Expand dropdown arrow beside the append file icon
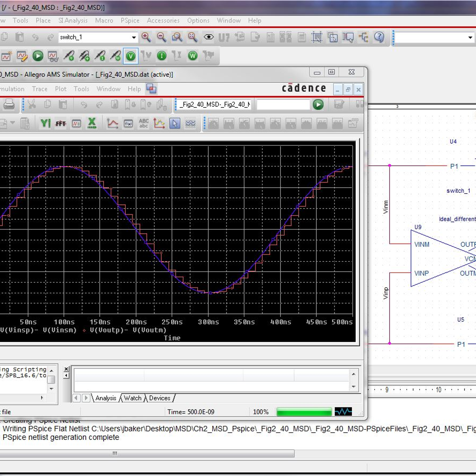 13,123
